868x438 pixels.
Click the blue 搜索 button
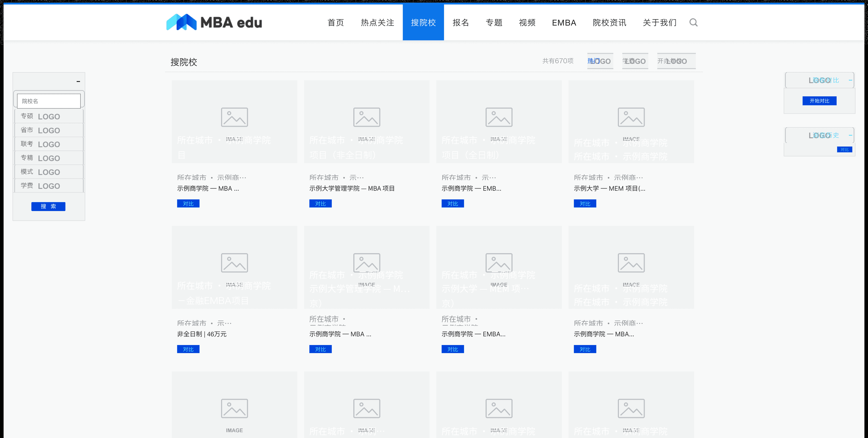click(48, 206)
